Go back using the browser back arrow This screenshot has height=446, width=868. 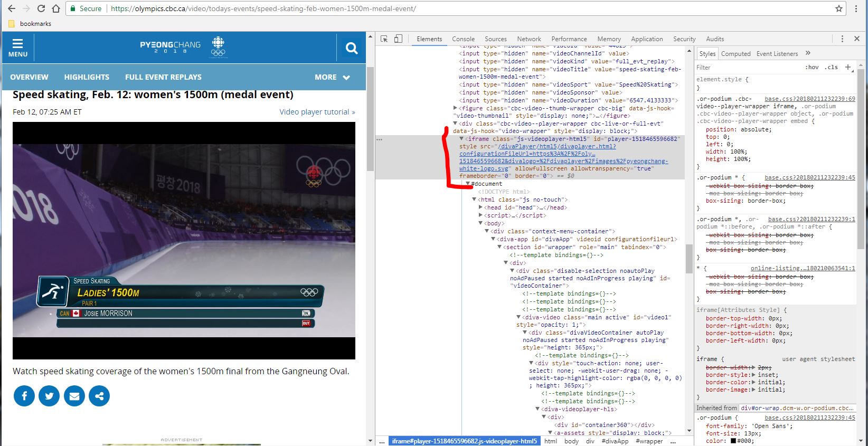[x=12, y=8]
